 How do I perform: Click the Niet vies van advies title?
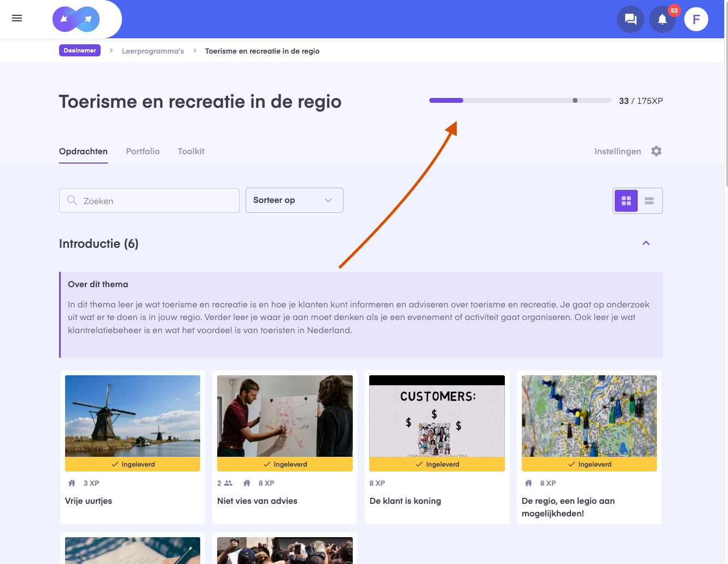pos(257,501)
